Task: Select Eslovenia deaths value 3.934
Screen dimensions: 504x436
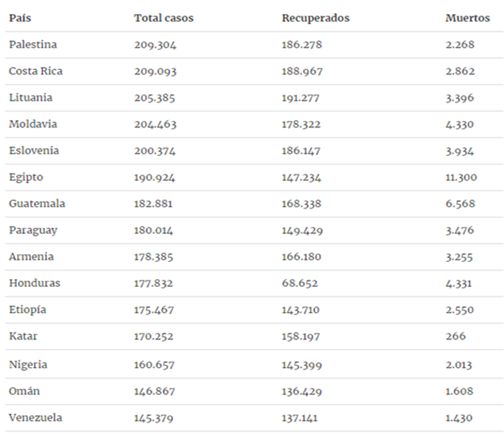Action: pos(459,151)
